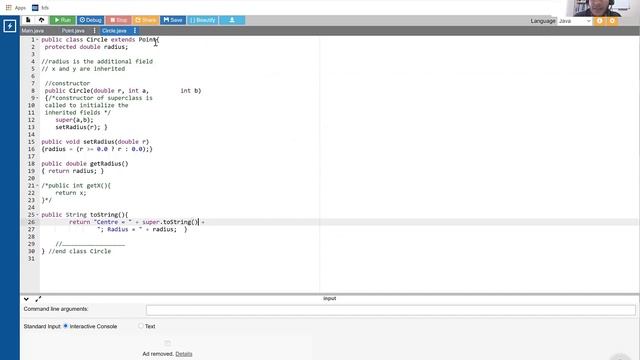Click the download code icon button

coord(232,20)
